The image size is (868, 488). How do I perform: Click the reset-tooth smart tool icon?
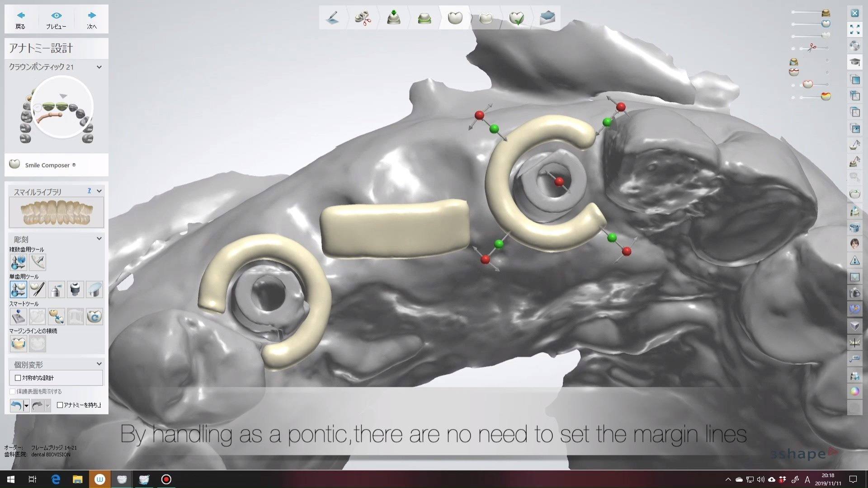(x=94, y=316)
